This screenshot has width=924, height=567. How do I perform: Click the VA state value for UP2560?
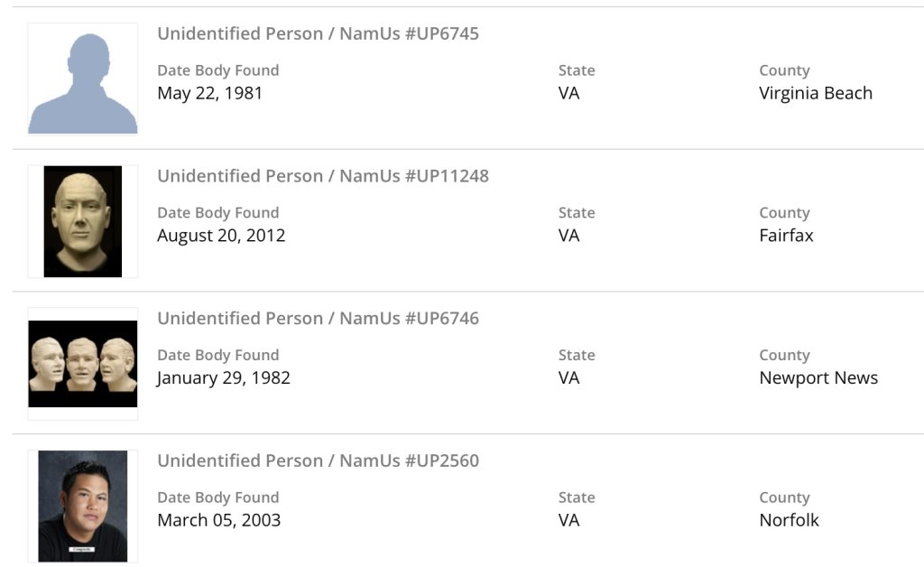pos(568,520)
